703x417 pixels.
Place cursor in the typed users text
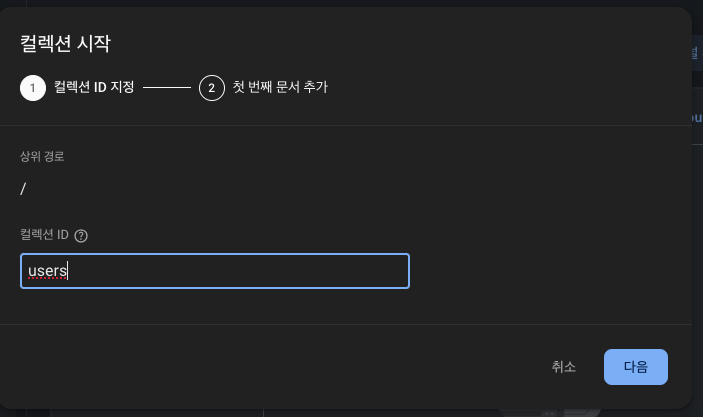(x=47, y=271)
